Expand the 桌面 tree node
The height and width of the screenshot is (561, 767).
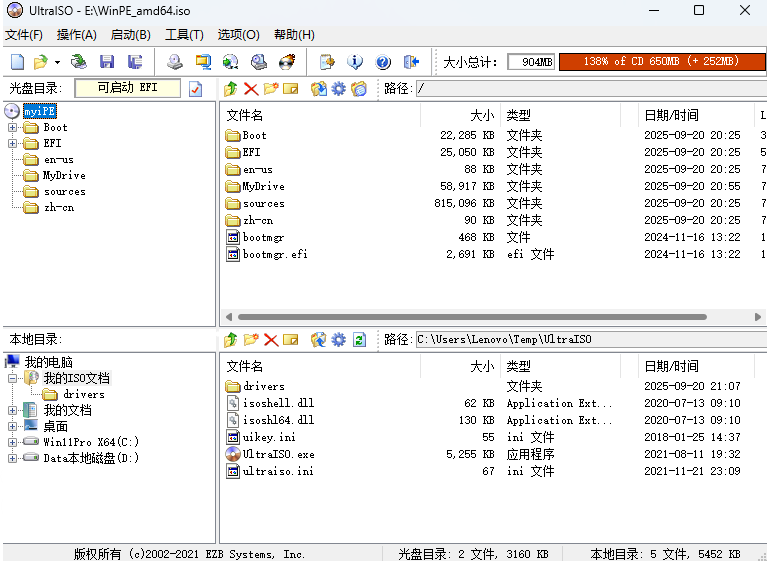click(12, 426)
